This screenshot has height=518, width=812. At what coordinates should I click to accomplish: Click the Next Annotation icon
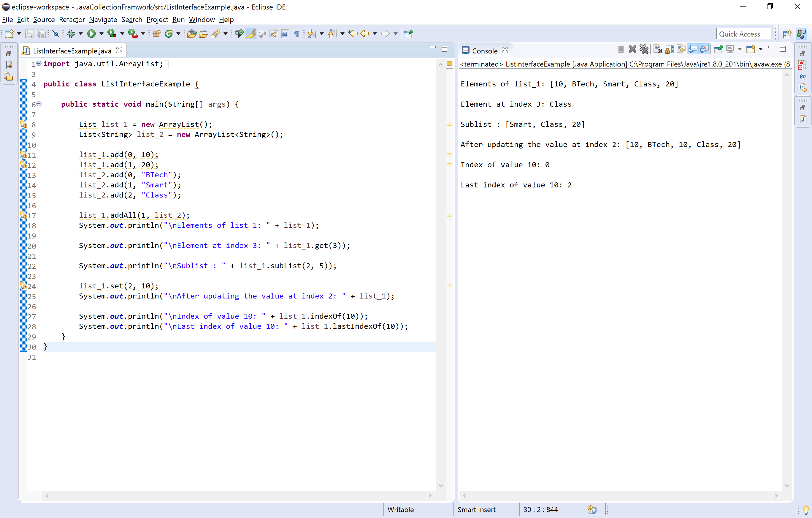pyautogui.click(x=311, y=33)
